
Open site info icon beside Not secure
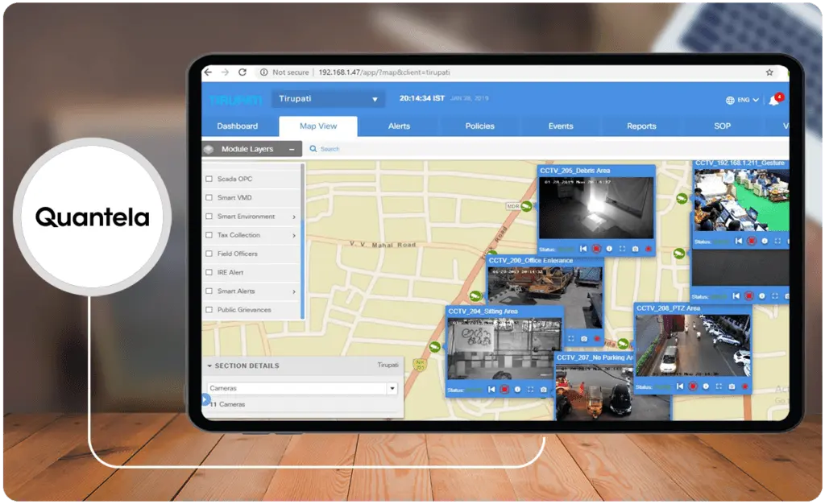(x=264, y=72)
